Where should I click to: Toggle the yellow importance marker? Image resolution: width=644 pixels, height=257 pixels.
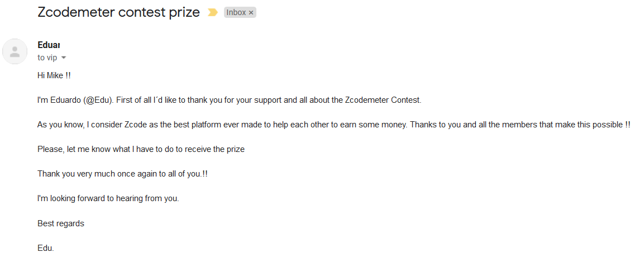(212, 13)
